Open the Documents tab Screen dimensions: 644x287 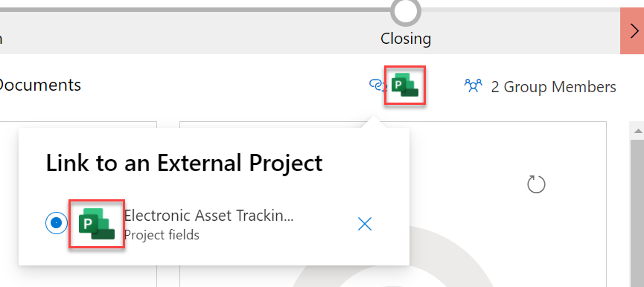click(x=40, y=86)
